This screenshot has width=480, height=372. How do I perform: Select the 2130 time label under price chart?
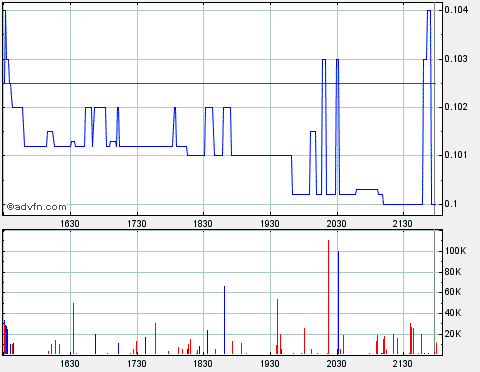(x=403, y=224)
